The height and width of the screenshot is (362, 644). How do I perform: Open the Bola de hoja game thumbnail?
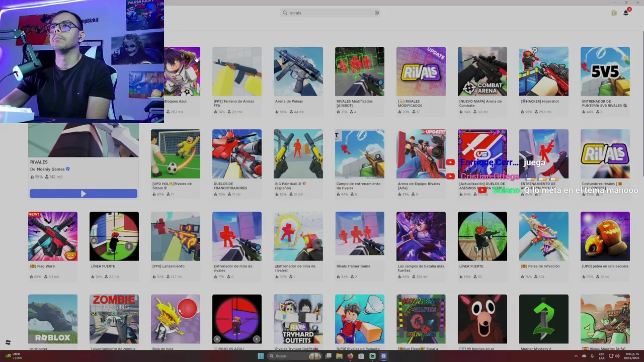click(176, 319)
